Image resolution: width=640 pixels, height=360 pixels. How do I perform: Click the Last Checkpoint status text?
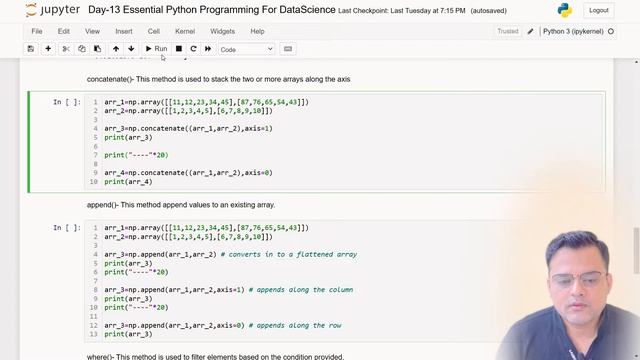(x=402, y=11)
